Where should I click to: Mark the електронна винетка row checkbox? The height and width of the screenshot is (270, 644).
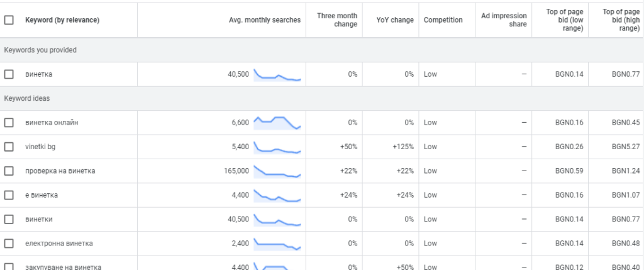[x=9, y=243]
